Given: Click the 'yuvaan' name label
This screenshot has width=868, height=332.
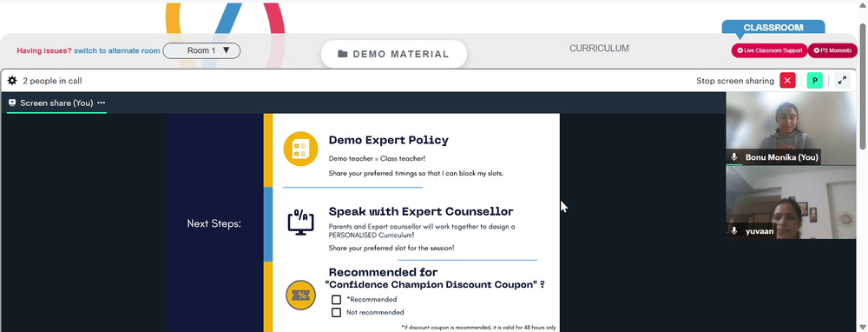Looking at the screenshot, I should pos(759,230).
